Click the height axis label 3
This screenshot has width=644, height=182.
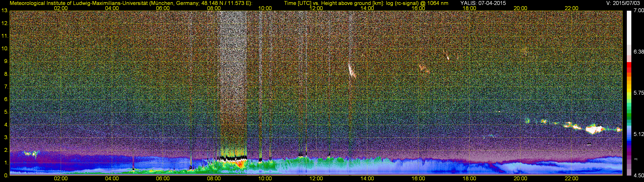(6, 137)
